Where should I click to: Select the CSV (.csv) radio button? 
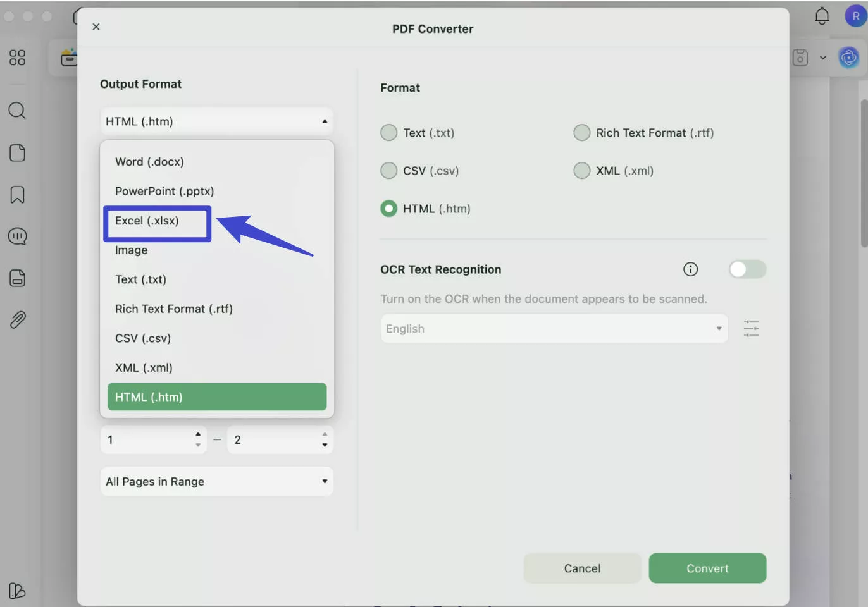[x=389, y=171]
